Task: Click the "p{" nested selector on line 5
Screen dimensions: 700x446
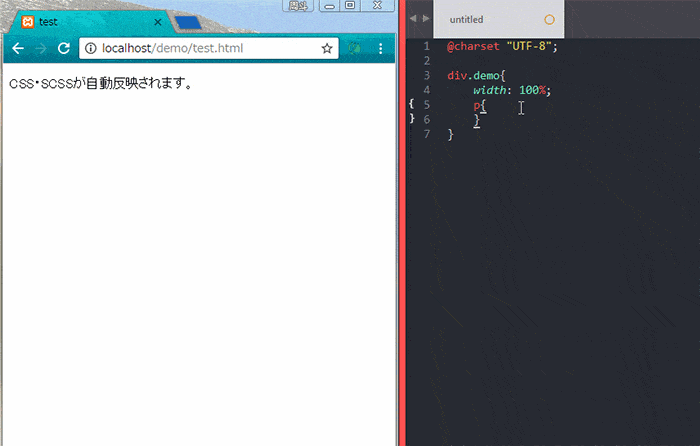Action: [x=480, y=105]
